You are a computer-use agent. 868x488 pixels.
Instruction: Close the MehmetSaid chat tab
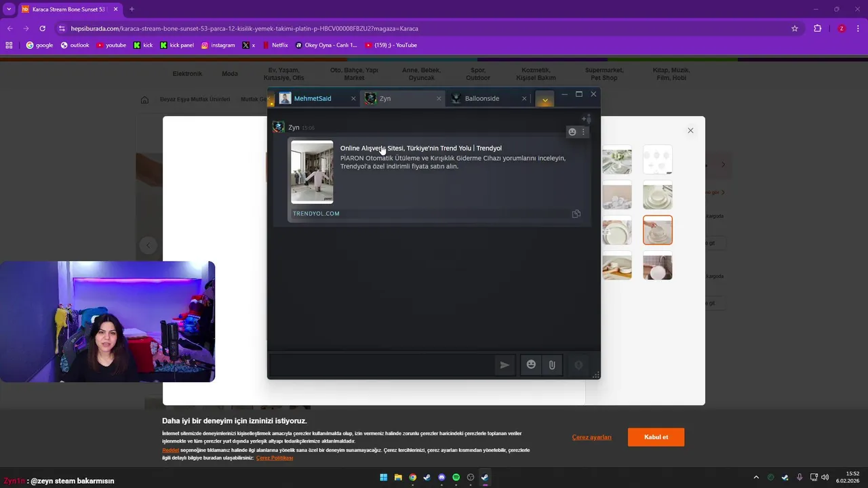coord(353,98)
